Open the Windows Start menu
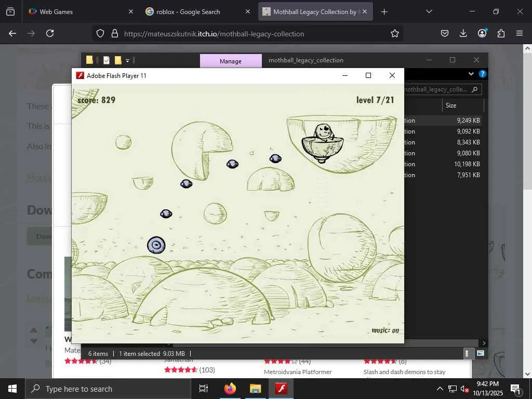532x399 pixels. click(12, 389)
